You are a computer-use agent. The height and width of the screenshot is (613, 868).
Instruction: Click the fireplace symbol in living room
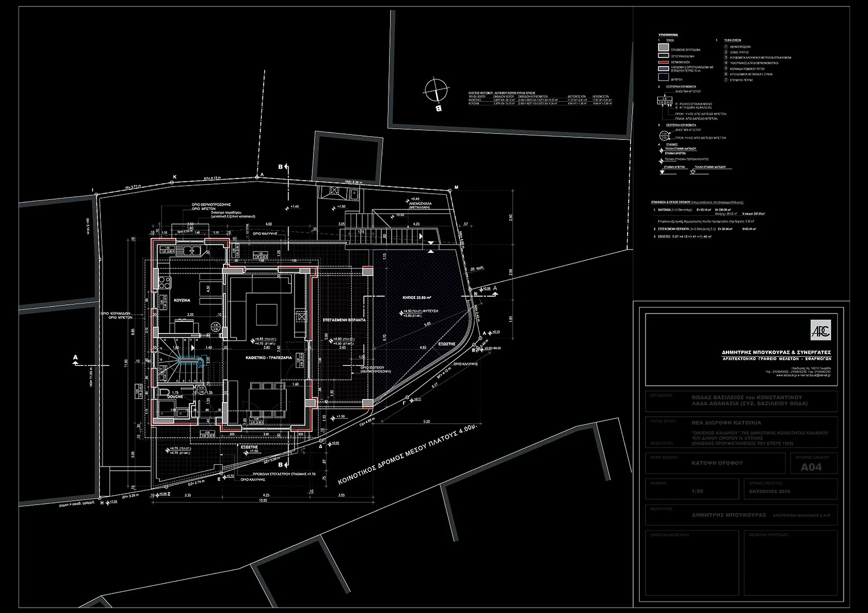[x=300, y=316]
